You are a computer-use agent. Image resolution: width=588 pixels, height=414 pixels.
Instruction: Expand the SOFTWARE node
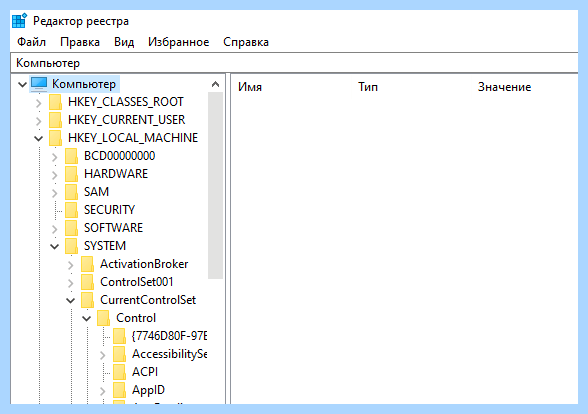tap(55, 229)
